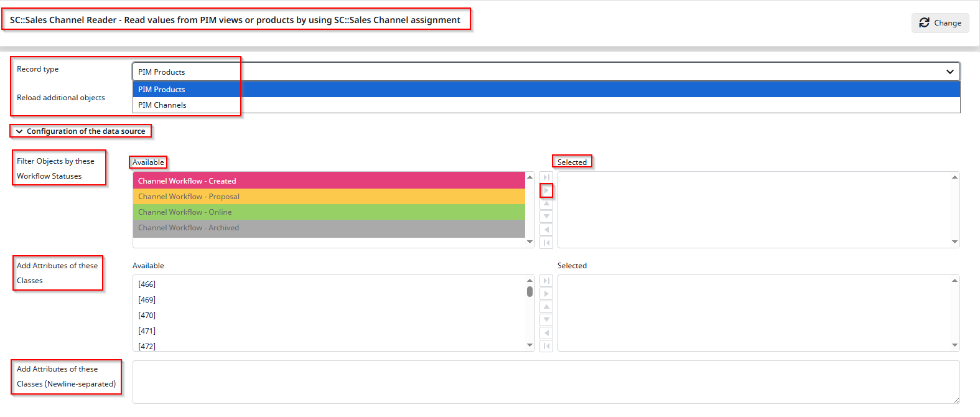980x417 pixels.
Task: Select class [469] in available classes
Action: click(x=147, y=300)
